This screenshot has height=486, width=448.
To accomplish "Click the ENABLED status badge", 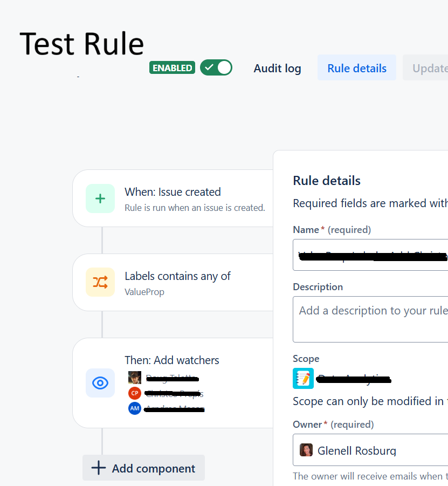I will (x=172, y=67).
